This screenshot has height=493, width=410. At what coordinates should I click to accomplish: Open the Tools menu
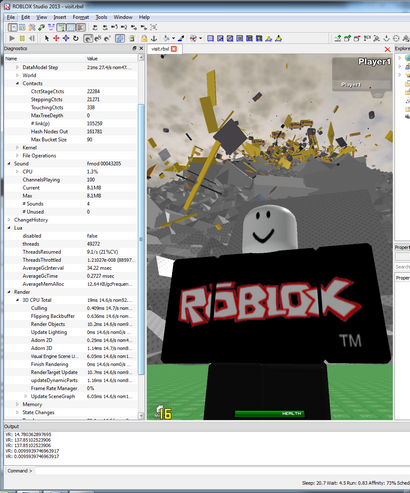coord(101,17)
